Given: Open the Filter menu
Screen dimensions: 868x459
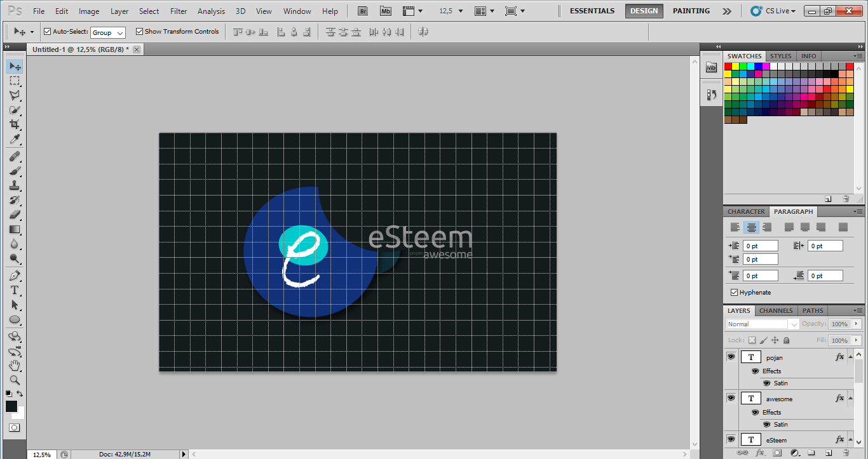Looking at the screenshot, I should point(179,11).
